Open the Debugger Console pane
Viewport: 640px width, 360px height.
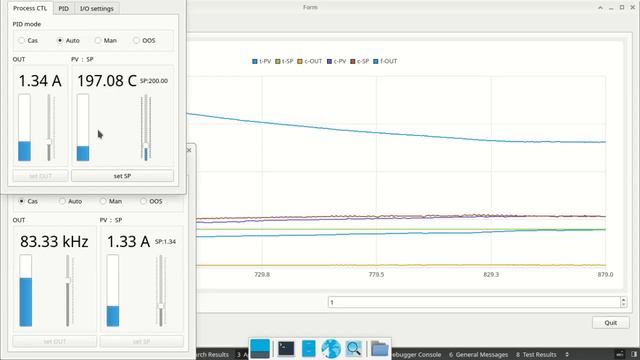416,355
